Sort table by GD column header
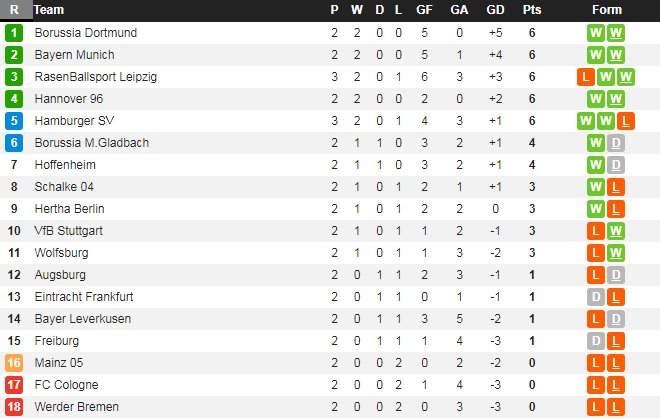Image resolution: width=660 pixels, height=419 pixels. click(495, 10)
